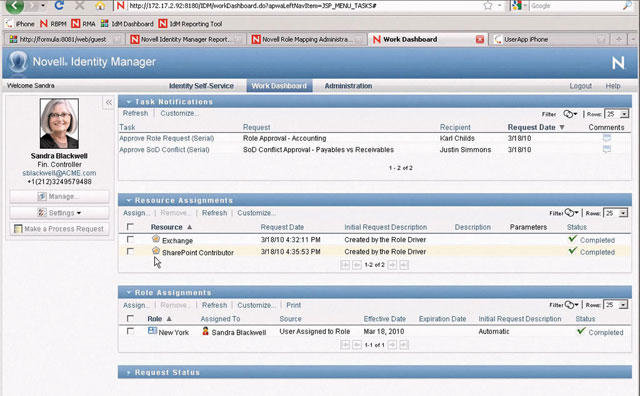The image size is (640, 396).
Task: Open the Settings dropdown button
Action: [60, 213]
